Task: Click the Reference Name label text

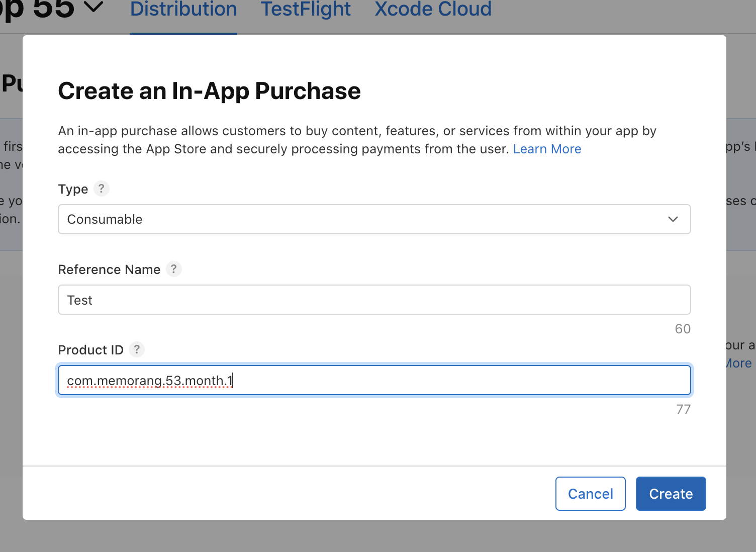Action: 109,270
